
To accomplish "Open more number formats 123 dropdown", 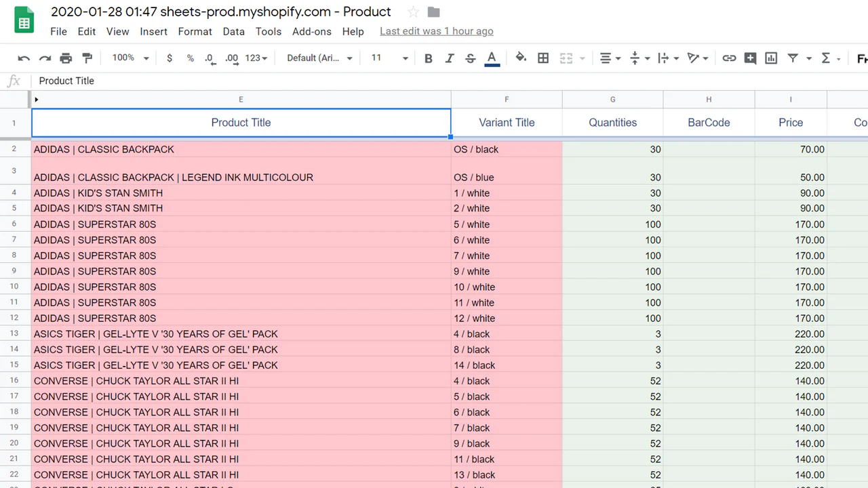I will tap(256, 58).
